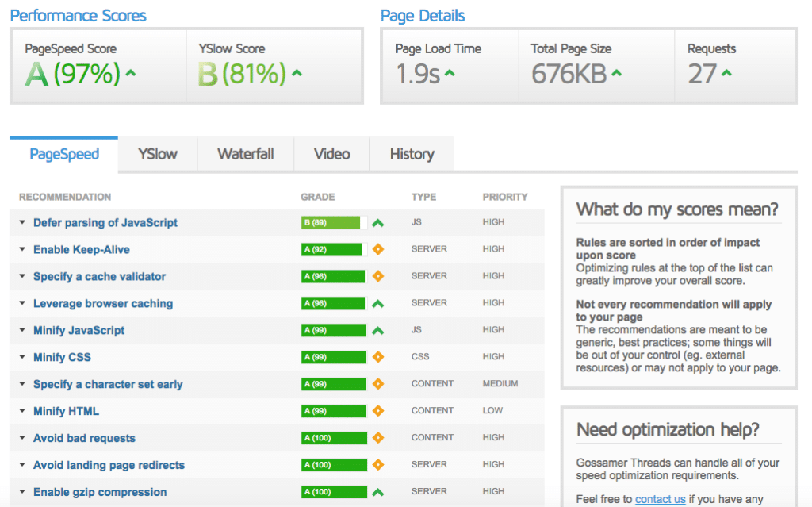The width and height of the screenshot is (812, 507).
Task: Click orange diamond beside Enable Keep-Alive grade
Action: (378, 249)
